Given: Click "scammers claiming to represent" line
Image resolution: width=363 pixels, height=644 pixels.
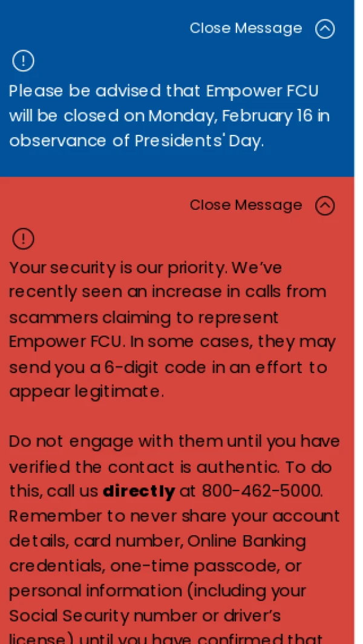Looking at the screenshot, I should 143,317.
